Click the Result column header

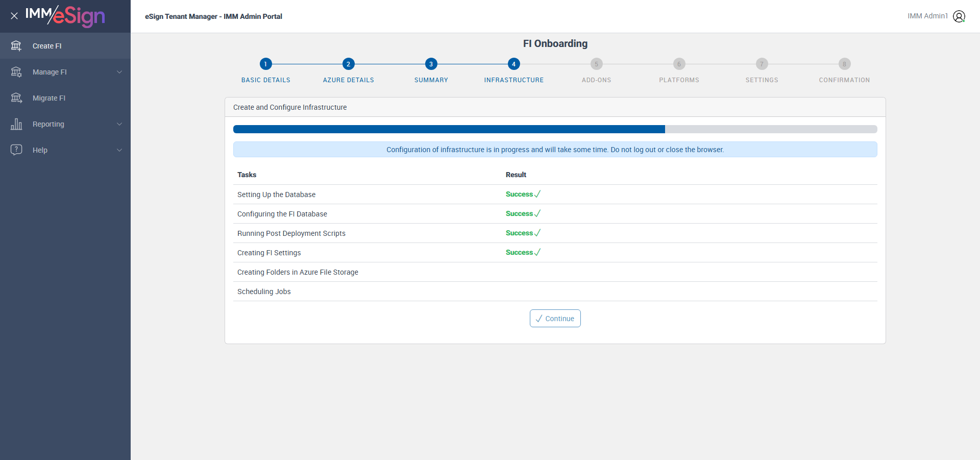pos(516,175)
